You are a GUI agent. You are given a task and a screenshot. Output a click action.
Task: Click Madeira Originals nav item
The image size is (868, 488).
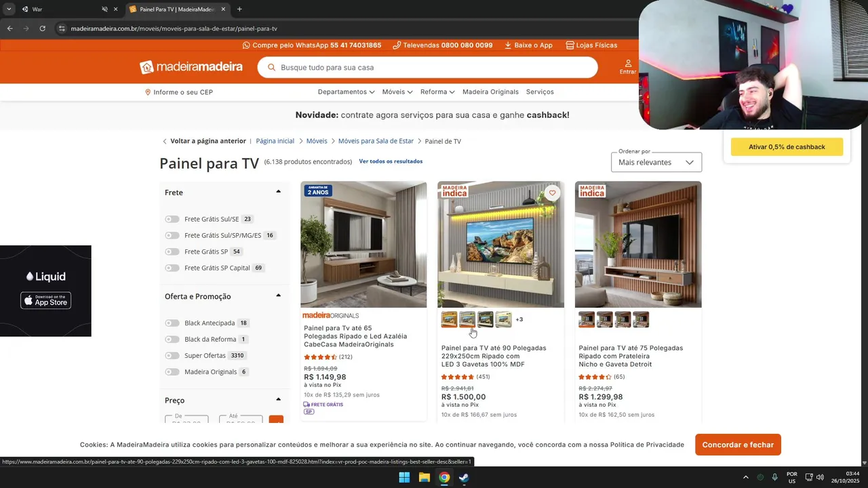[490, 91]
